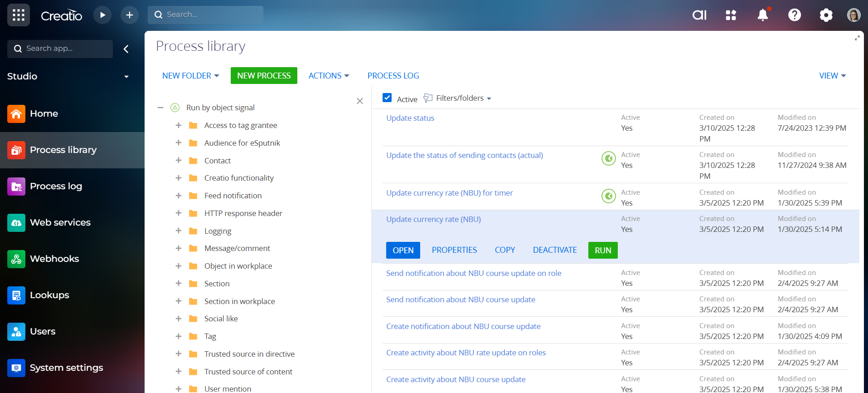Click the fullscreen expand icon
The width and height of the screenshot is (868, 393).
tap(857, 38)
